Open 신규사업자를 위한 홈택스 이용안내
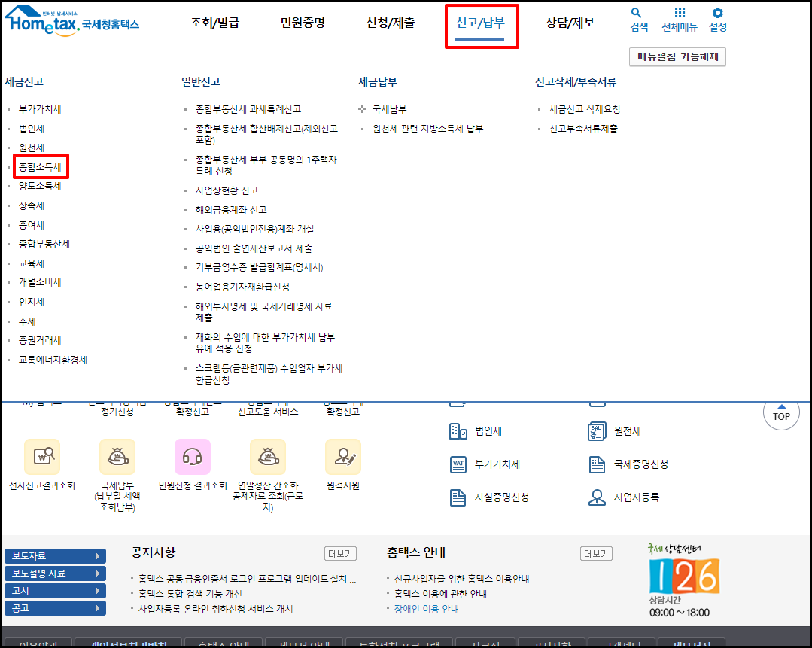812x648 pixels. (x=461, y=579)
